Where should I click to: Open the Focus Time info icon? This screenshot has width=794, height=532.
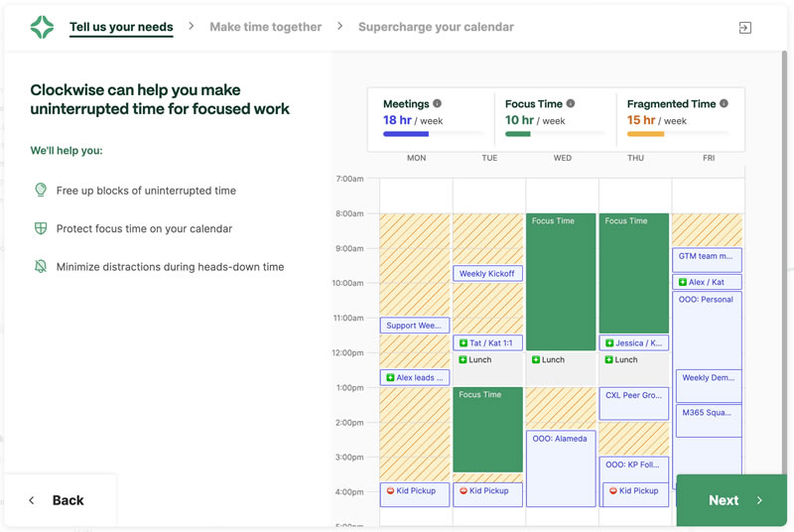tap(570, 103)
